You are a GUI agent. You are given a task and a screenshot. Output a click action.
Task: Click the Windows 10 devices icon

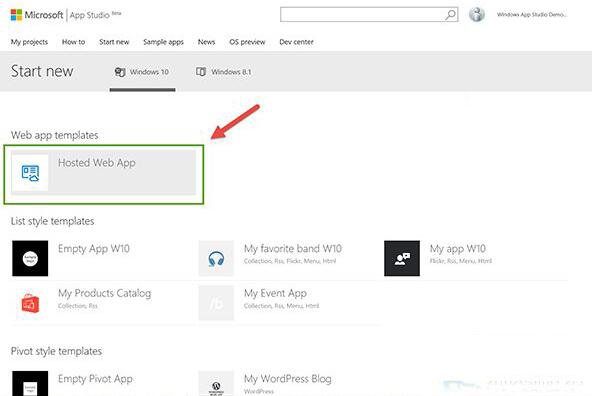pos(120,72)
